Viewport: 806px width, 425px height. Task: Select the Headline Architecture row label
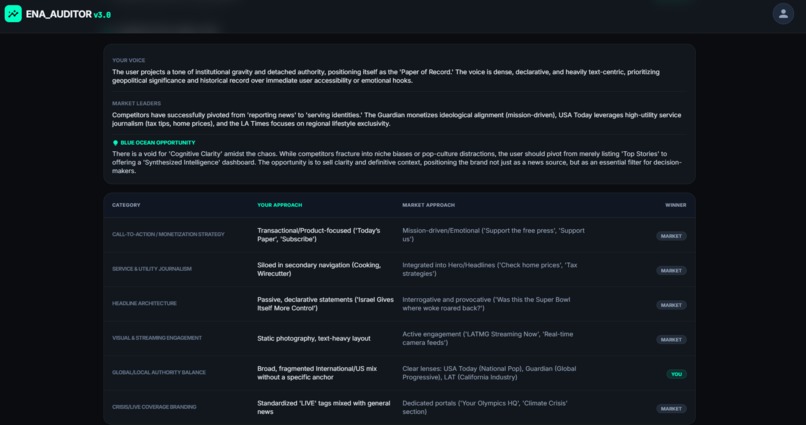click(x=144, y=303)
